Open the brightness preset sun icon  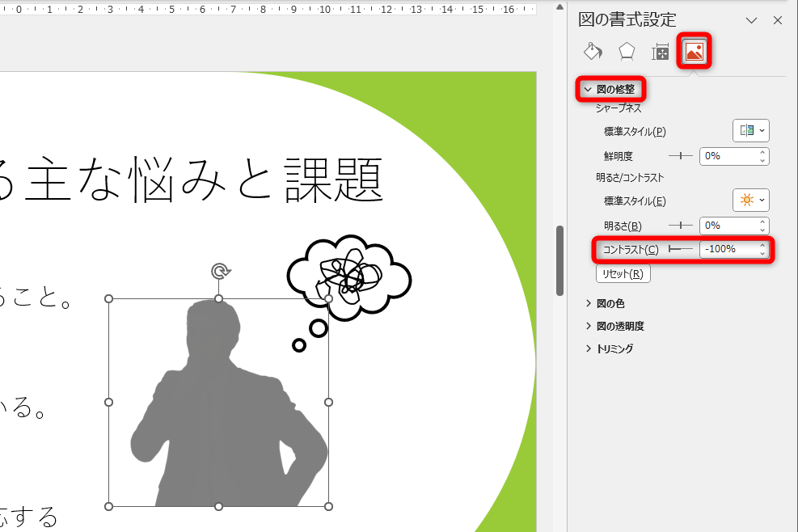tap(750, 200)
